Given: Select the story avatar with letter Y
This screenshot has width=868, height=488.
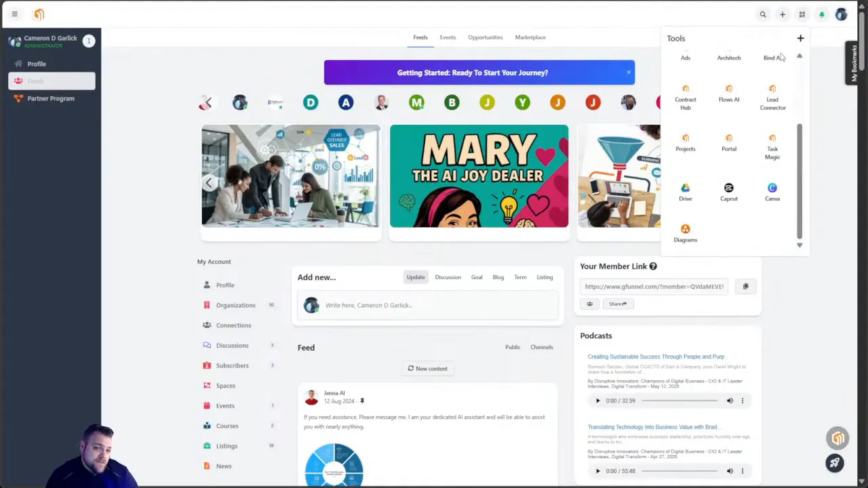Looking at the screenshot, I should point(522,102).
